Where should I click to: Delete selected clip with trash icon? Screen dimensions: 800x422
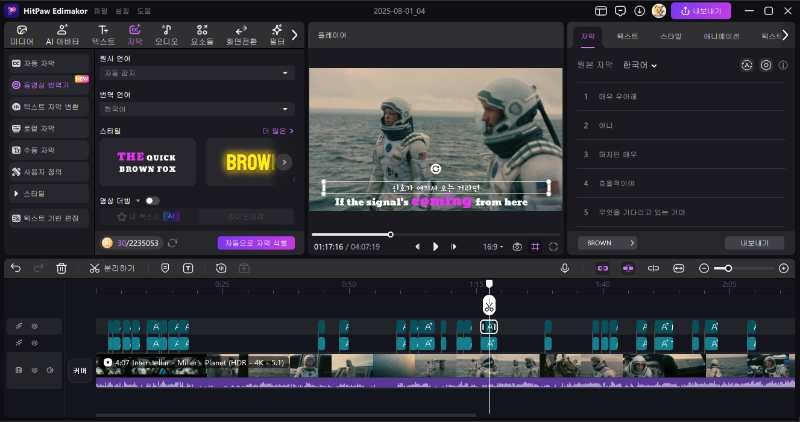(x=61, y=268)
